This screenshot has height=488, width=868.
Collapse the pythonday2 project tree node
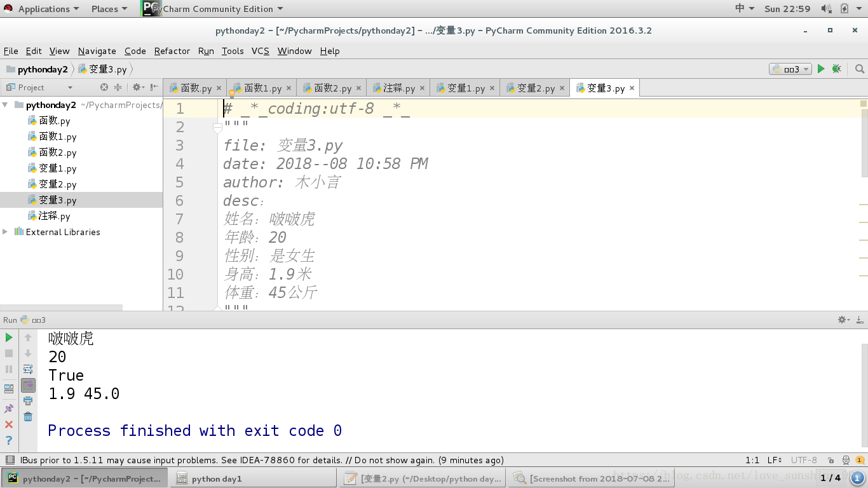5,105
